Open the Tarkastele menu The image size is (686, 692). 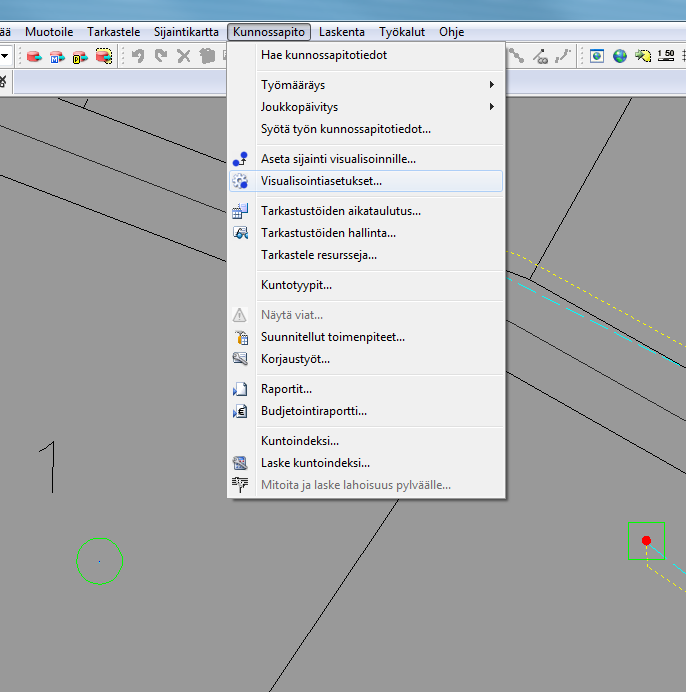[x=113, y=32]
